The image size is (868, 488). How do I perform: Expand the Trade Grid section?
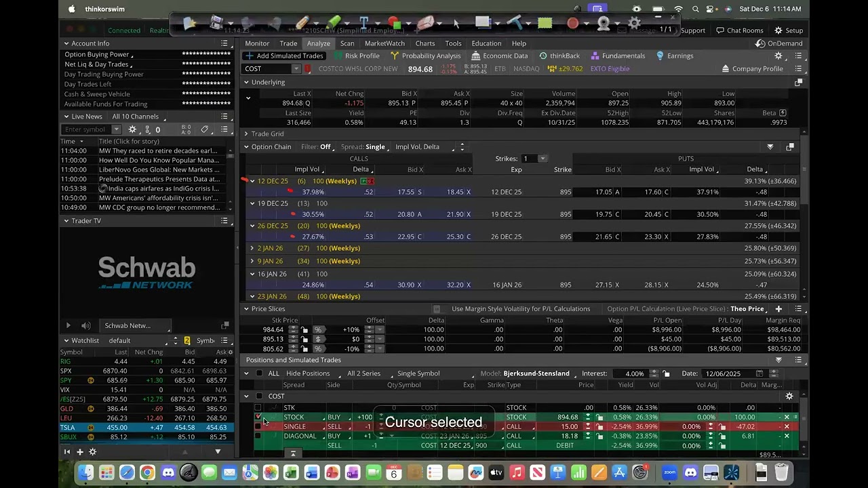pos(246,134)
